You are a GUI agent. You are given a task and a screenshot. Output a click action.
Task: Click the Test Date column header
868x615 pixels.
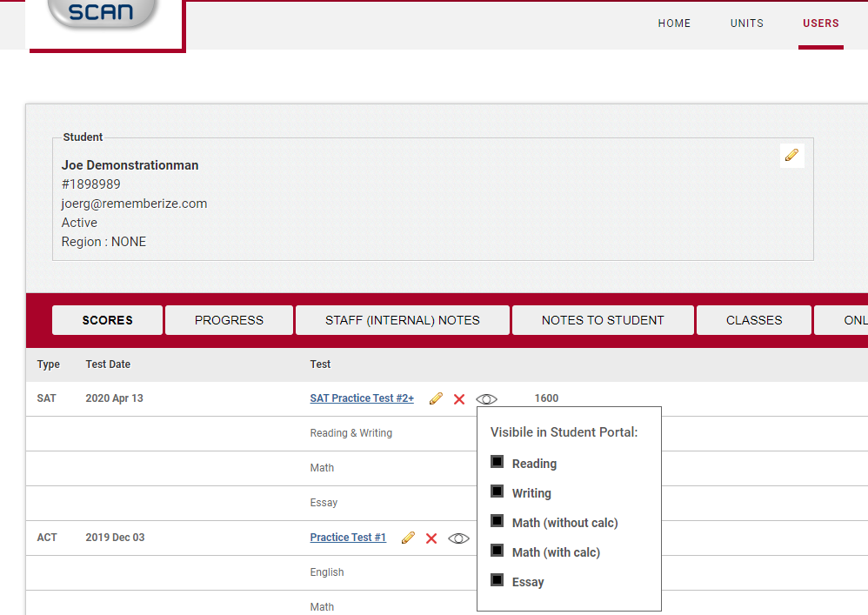[x=108, y=364]
